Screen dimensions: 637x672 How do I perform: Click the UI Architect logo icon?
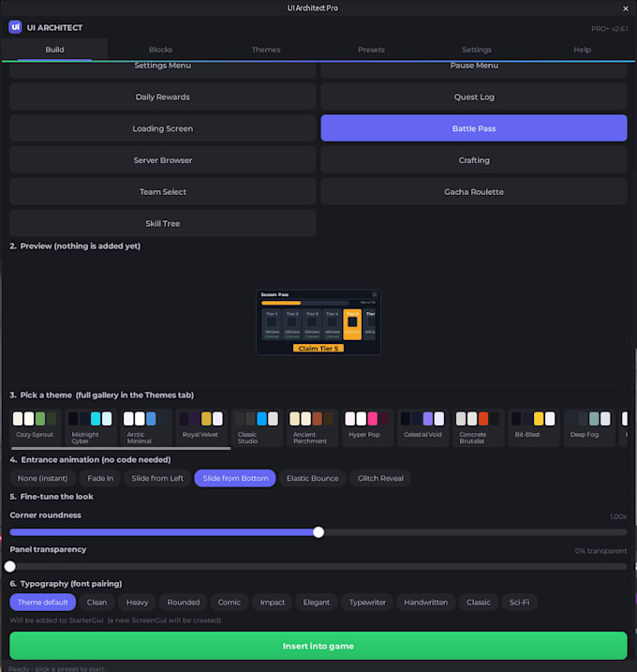click(15, 27)
